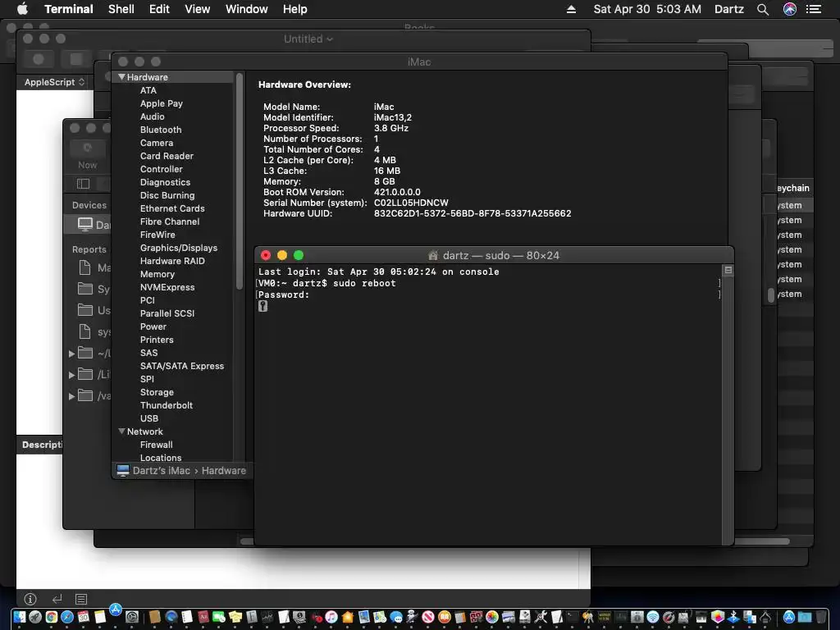Open the Terminal application menu
This screenshot has height=630, width=840.
point(69,9)
